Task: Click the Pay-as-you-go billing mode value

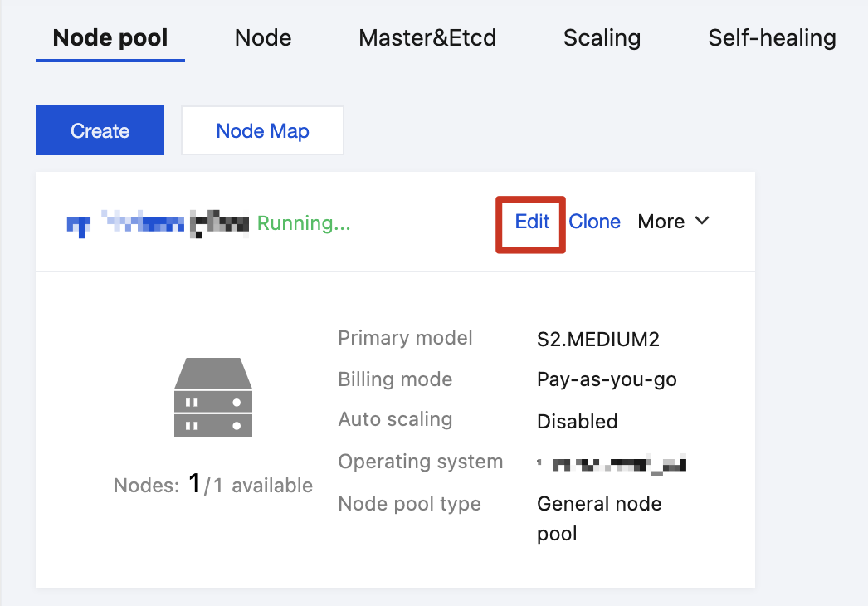Action: [x=607, y=379]
